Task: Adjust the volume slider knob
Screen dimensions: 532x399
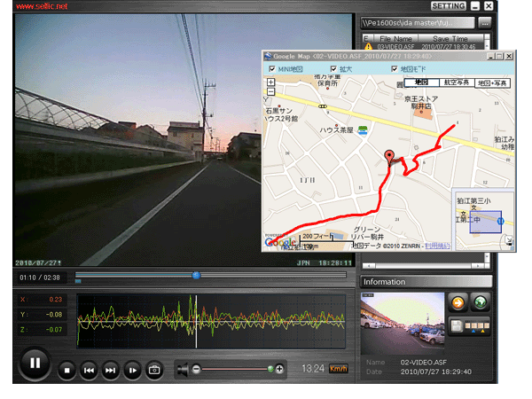Action: (270, 369)
